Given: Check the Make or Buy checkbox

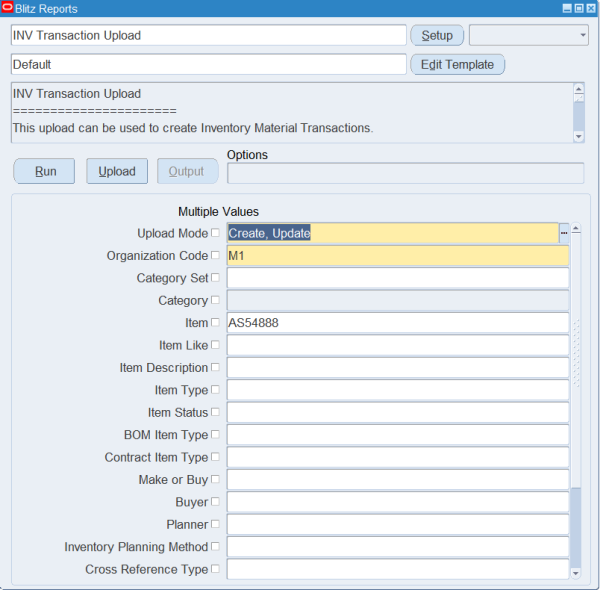Looking at the screenshot, I should click(x=215, y=479).
